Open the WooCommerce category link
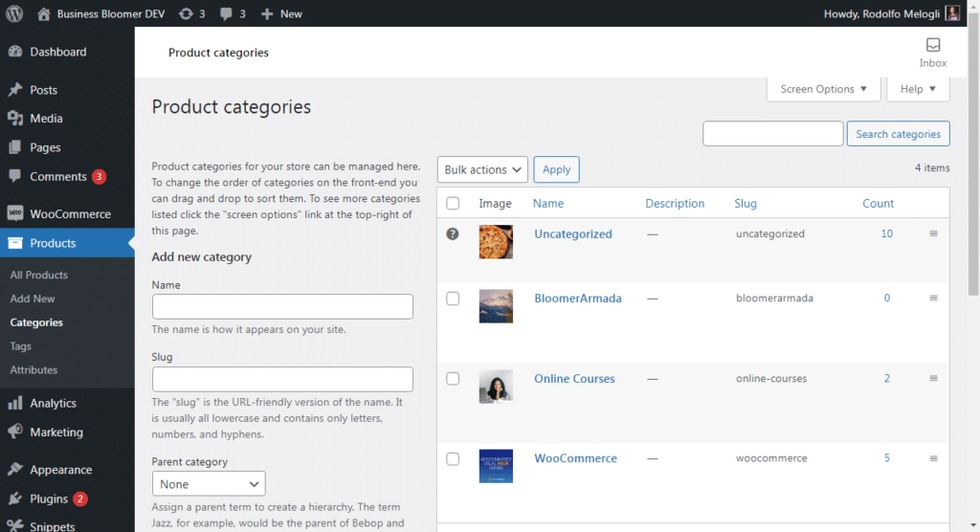The width and height of the screenshot is (980, 532). (x=575, y=458)
